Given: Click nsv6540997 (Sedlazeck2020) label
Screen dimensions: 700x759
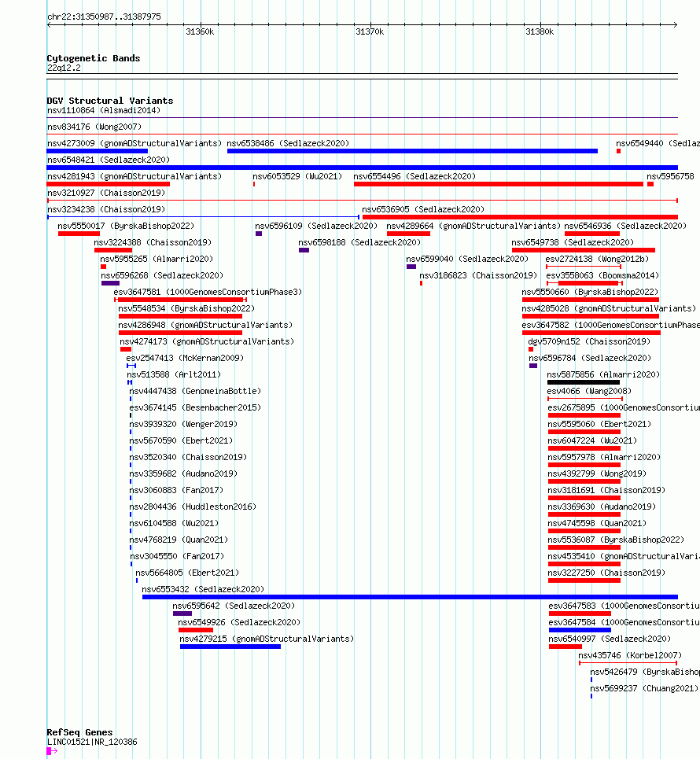Looking at the screenshot, I should tap(610, 639).
